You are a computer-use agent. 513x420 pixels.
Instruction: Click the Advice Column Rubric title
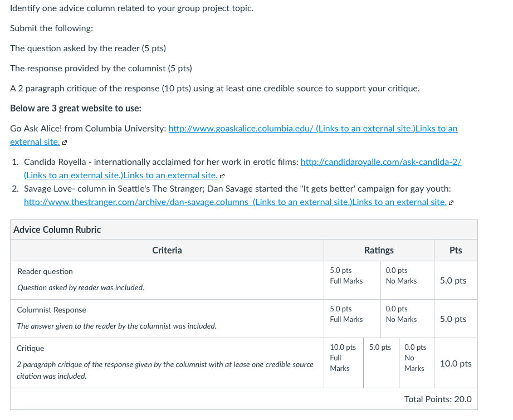click(57, 229)
